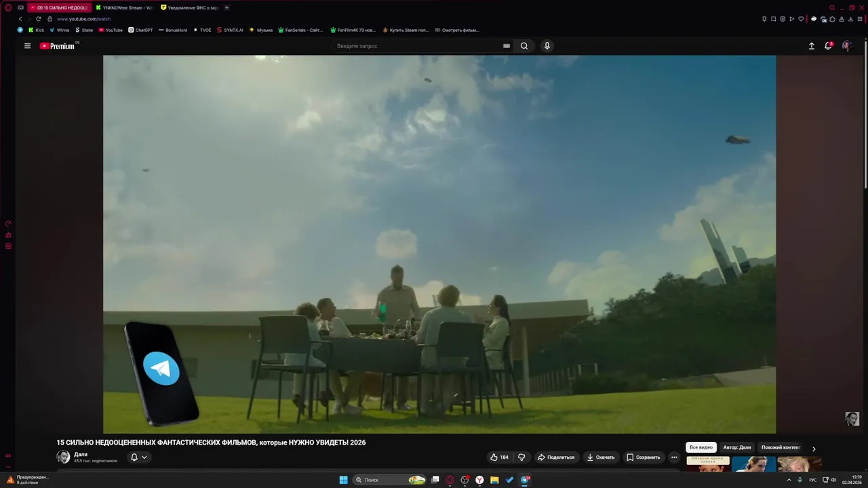
Task: Open the YouTube bookmark
Action: [x=111, y=30]
